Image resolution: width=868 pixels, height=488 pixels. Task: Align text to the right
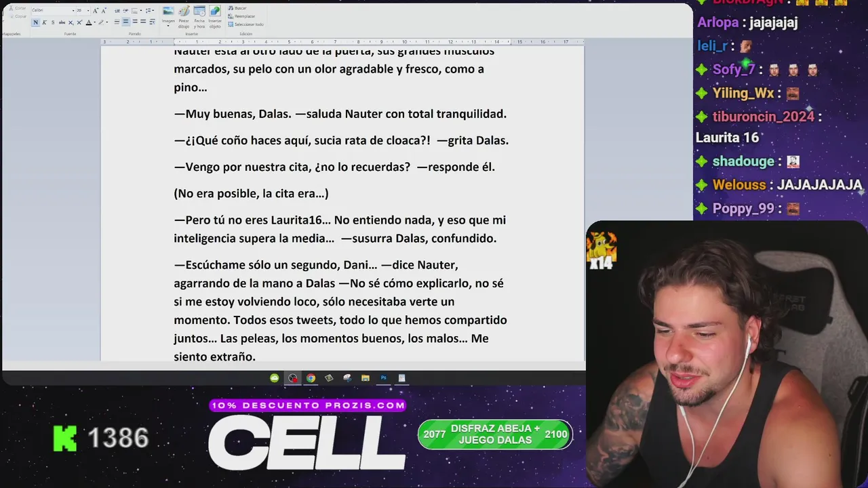pyautogui.click(x=134, y=22)
